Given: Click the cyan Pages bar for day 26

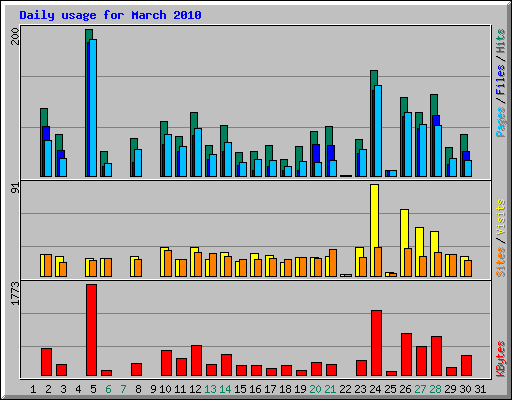Looking at the screenshot, I should pyautogui.click(x=408, y=145).
